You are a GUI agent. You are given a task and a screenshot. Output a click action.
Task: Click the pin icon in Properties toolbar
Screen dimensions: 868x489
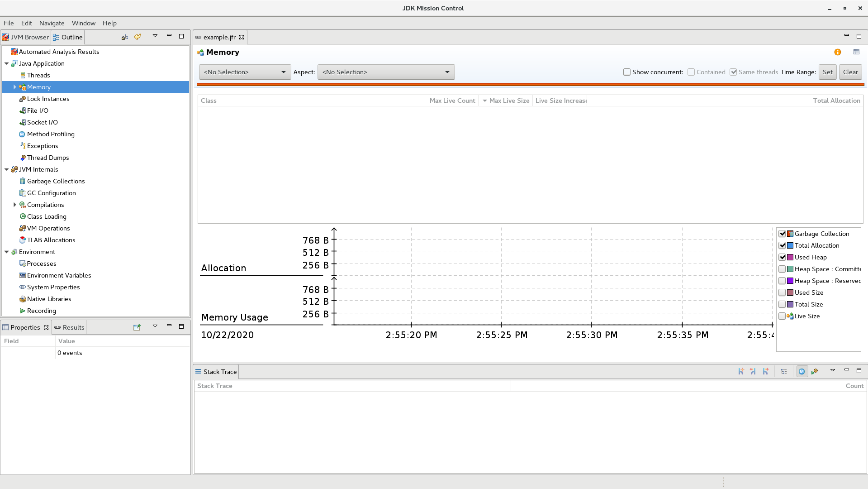137,327
